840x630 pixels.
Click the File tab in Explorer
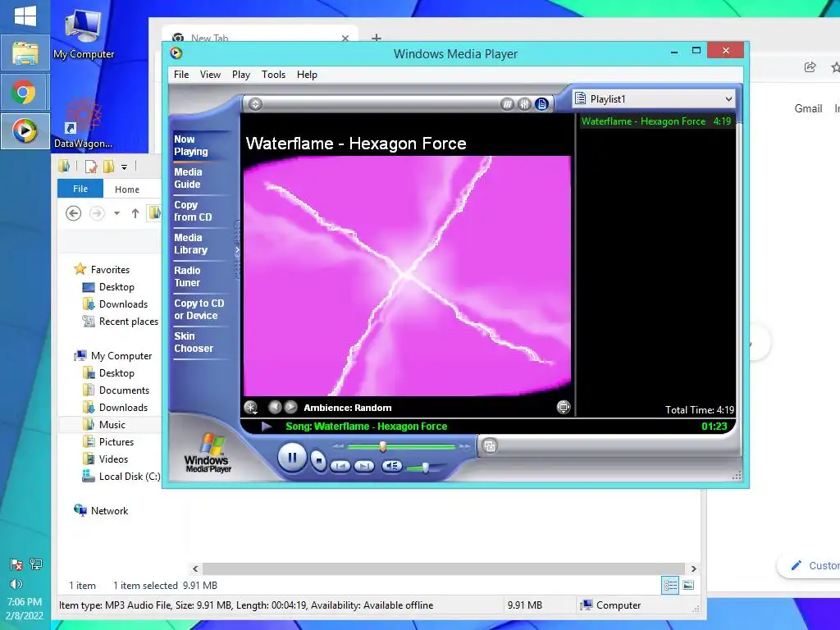(80, 189)
